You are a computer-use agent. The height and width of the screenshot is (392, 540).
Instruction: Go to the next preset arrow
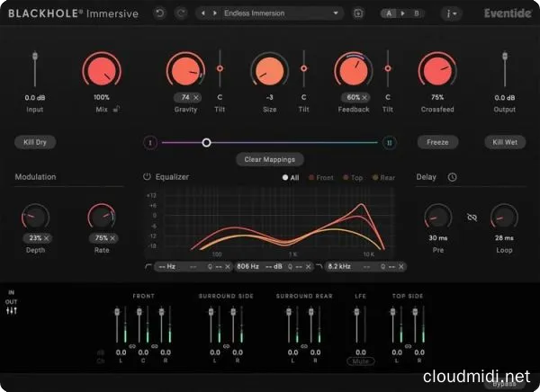(214, 13)
